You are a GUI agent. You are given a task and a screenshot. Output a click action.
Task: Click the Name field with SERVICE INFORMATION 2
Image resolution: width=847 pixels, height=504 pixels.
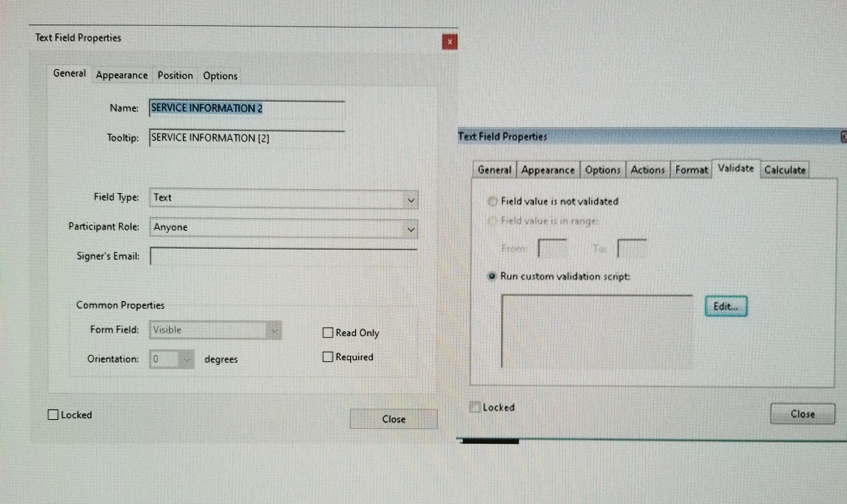pos(247,108)
